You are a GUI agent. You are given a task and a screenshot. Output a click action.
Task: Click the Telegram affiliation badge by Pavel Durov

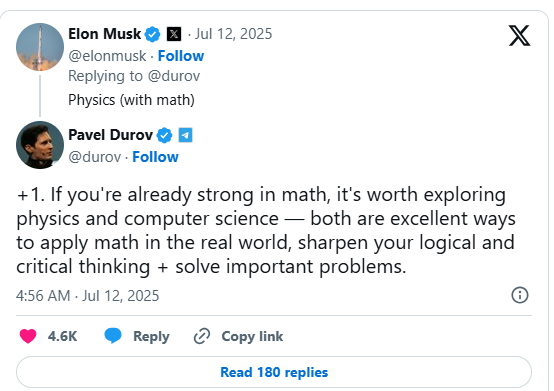click(x=185, y=135)
